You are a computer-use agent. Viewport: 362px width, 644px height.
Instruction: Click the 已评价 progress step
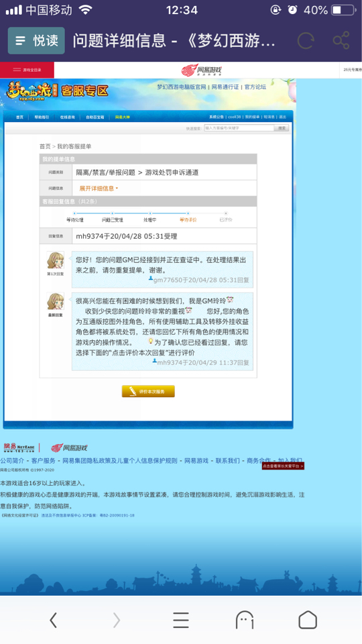pos(226,220)
